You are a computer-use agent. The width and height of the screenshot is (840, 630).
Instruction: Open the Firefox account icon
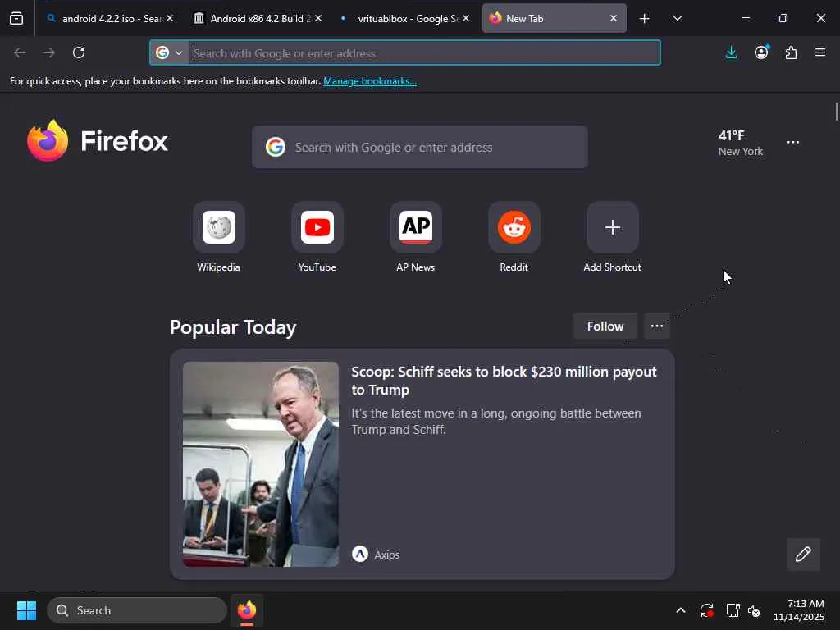click(761, 52)
